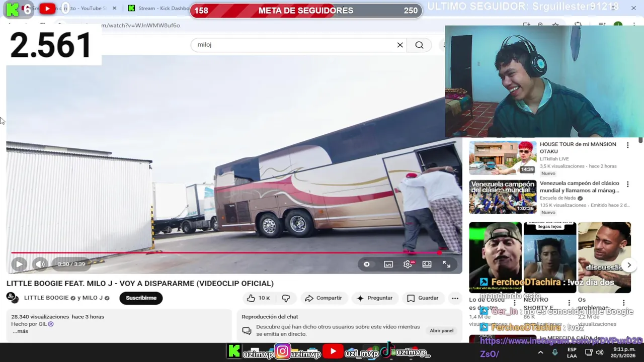This screenshot has height=362, width=644.
Task: Open the 'discussão' short thumbnail
Action: [604, 257]
